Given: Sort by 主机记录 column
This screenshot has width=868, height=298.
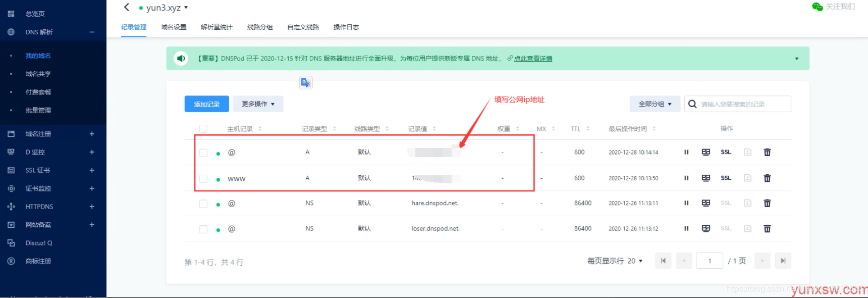Looking at the screenshot, I should click(260, 129).
